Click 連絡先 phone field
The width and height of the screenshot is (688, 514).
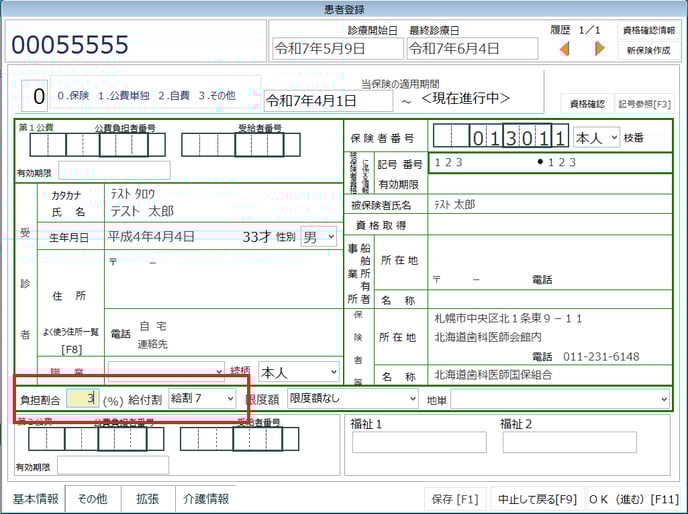(x=254, y=344)
